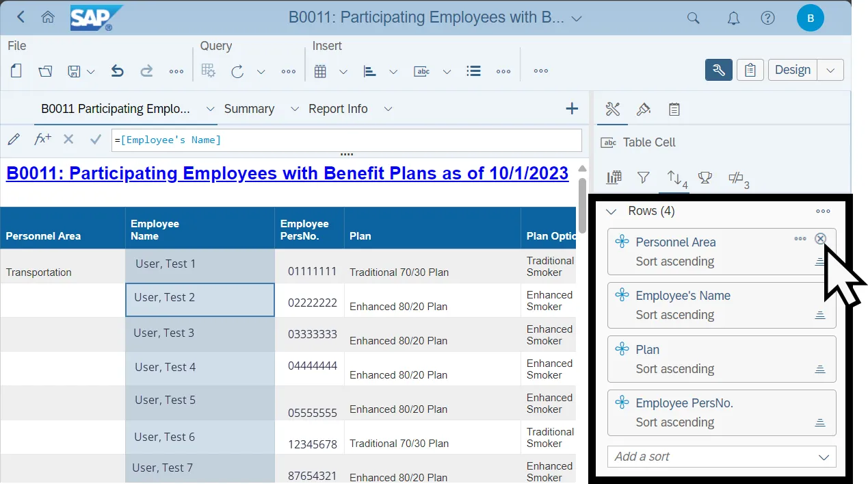Toggle Employee's Name sort direction icon
The width and height of the screenshot is (868, 484).
tap(819, 316)
